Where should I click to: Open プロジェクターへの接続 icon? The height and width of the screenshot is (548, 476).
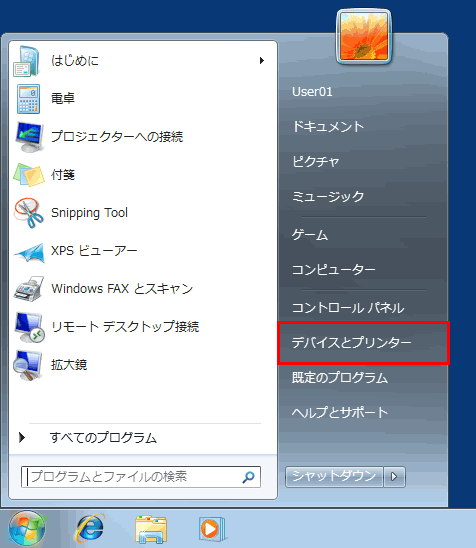(x=30, y=137)
